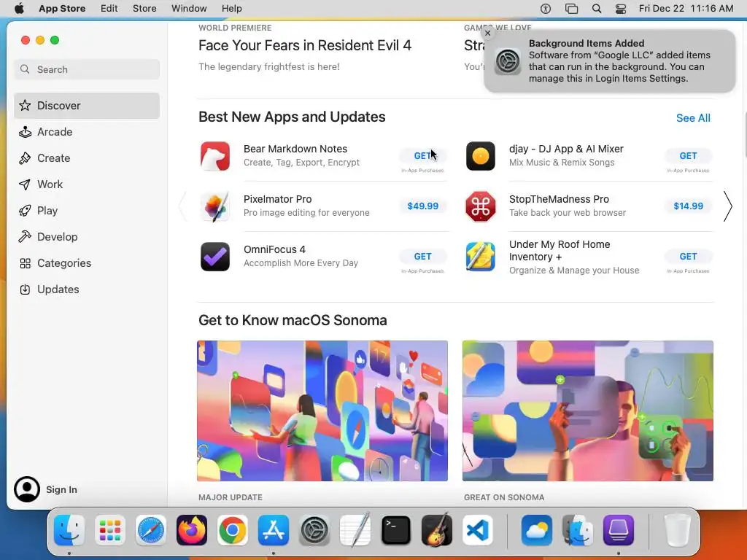Close the Background Items Added notification

(x=487, y=34)
